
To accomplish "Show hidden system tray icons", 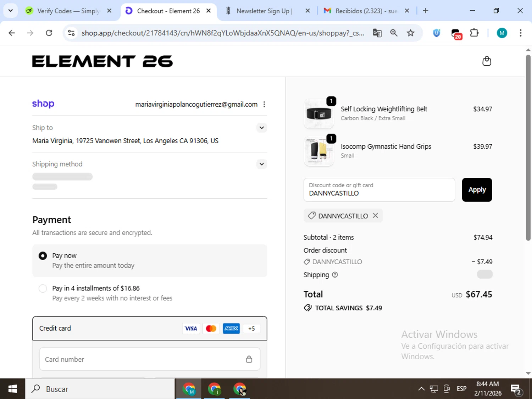I will pos(421,389).
